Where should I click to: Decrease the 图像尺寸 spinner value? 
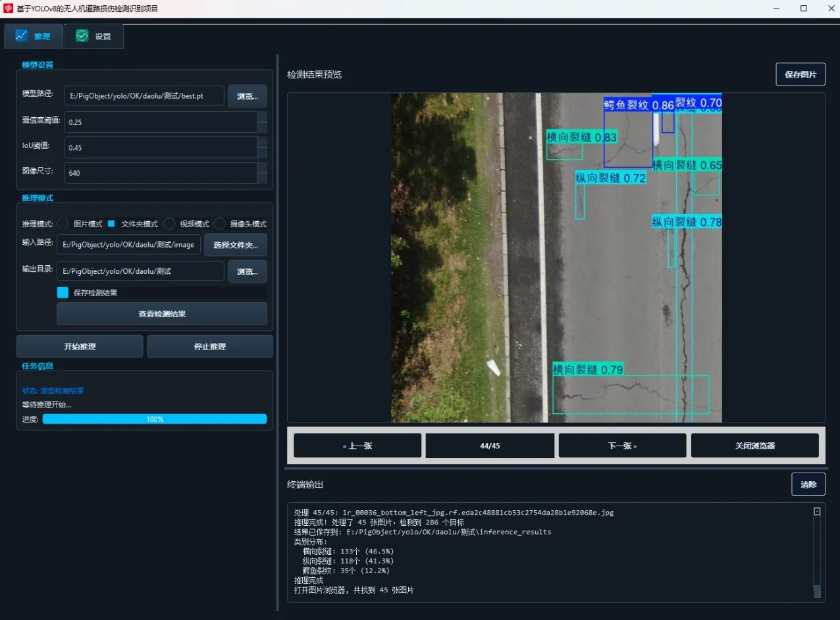pos(262,178)
